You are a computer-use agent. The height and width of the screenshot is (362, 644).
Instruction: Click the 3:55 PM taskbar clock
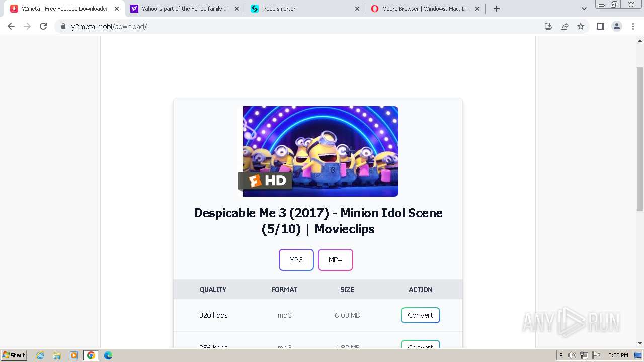(618, 355)
